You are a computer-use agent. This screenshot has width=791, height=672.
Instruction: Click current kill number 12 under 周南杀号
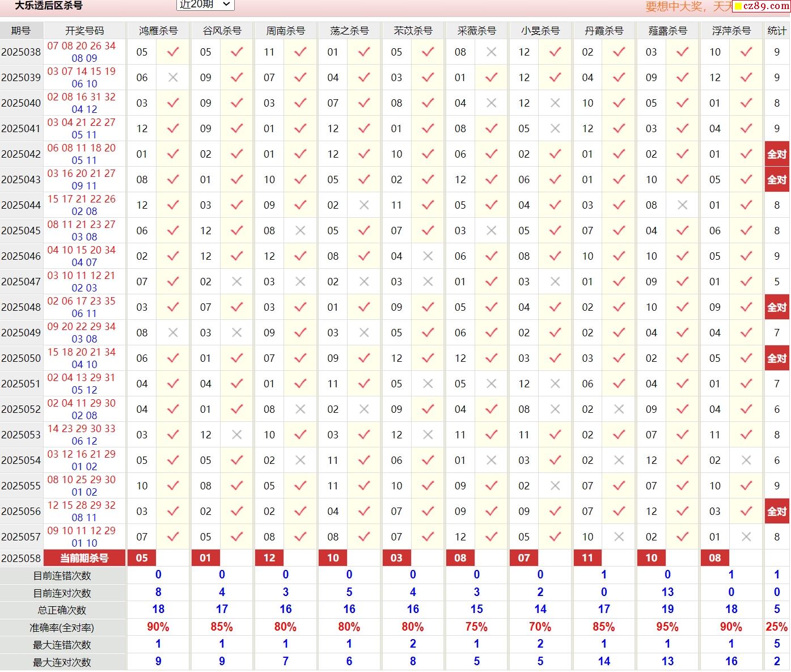[269, 558]
